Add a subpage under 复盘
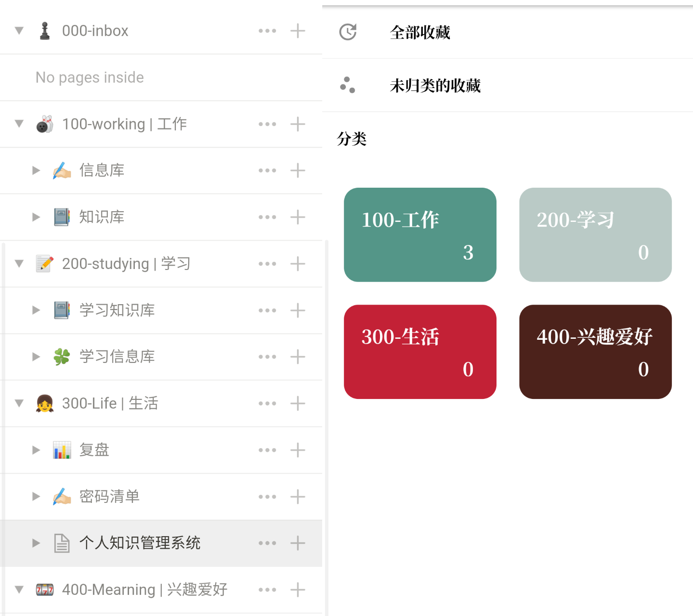693x616 pixels. pyautogui.click(x=298, y=450)
